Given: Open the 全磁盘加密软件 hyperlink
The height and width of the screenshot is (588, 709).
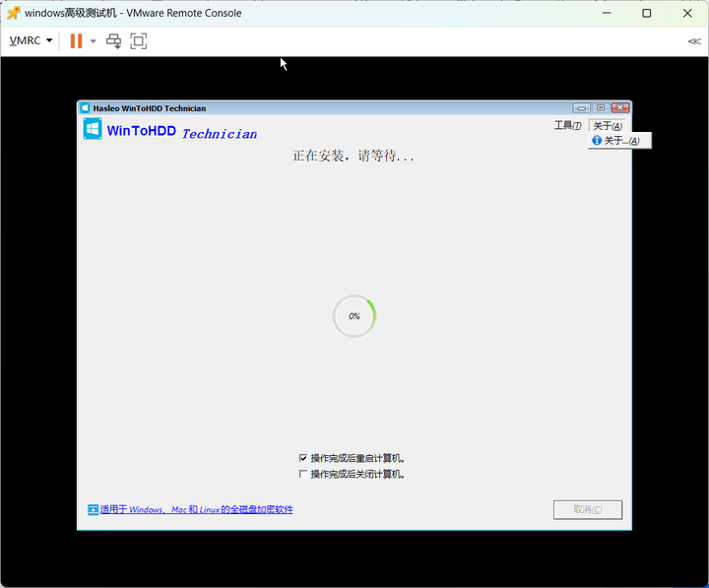Looking at the screenshot, I should (196, 510).
